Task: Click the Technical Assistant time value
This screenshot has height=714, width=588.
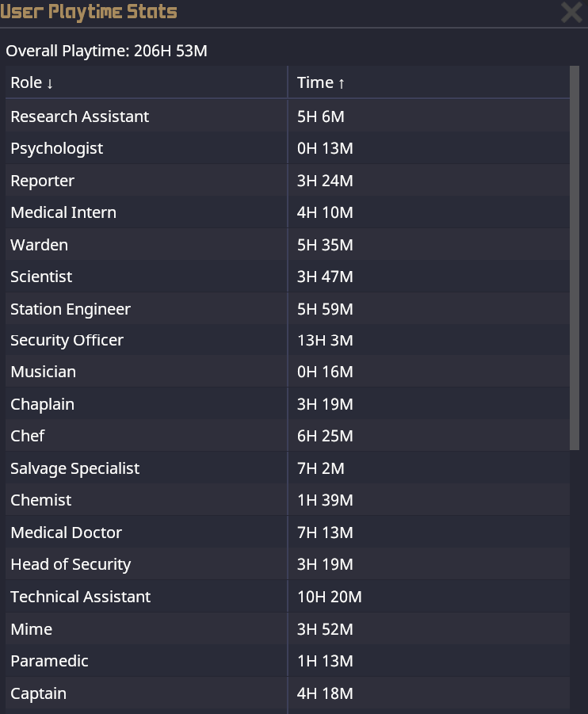Action: 329,597
